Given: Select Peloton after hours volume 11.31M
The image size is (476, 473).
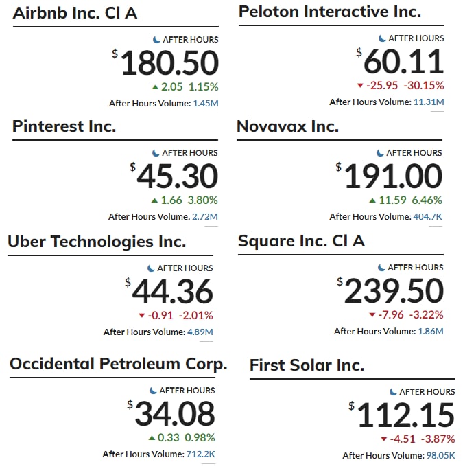Looking at the screenshot, I should coord(429,102).
